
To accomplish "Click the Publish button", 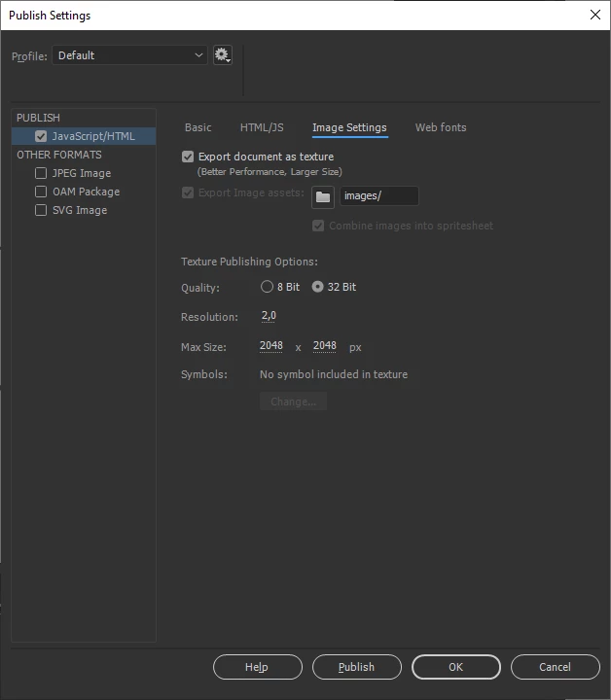I will pos(357,667).
